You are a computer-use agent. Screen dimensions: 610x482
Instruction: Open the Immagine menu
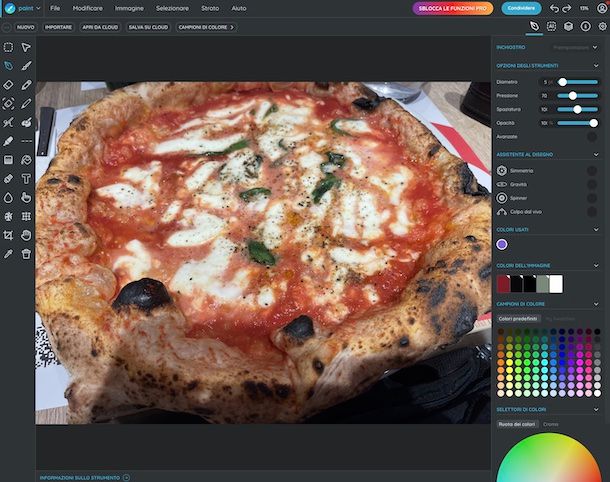[x=129, y=8]
